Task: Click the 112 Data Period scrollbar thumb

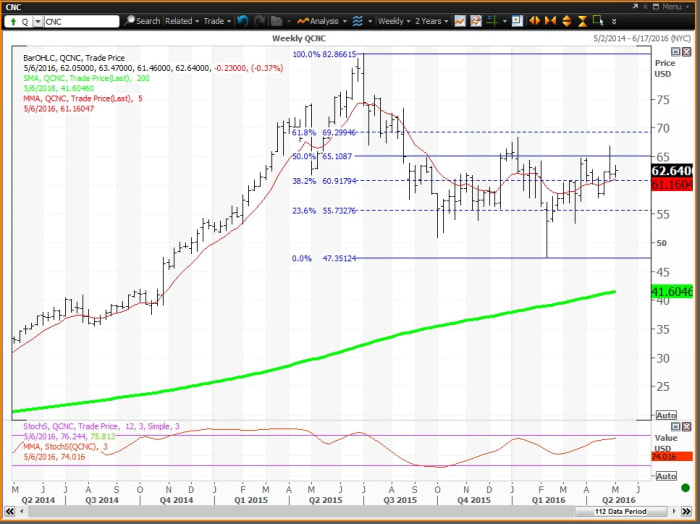Action: pos(621,512)
